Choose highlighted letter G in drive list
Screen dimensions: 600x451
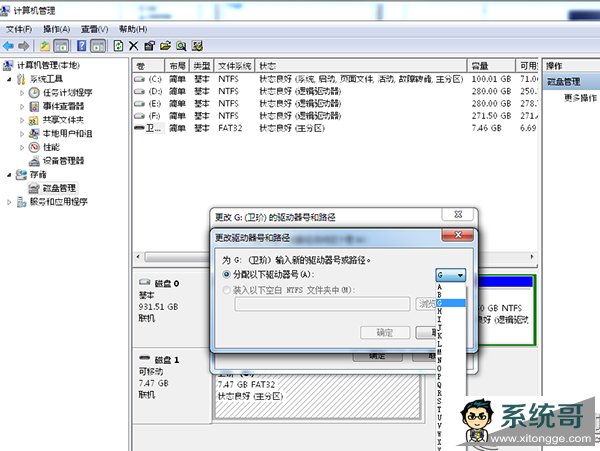(451, 303)
